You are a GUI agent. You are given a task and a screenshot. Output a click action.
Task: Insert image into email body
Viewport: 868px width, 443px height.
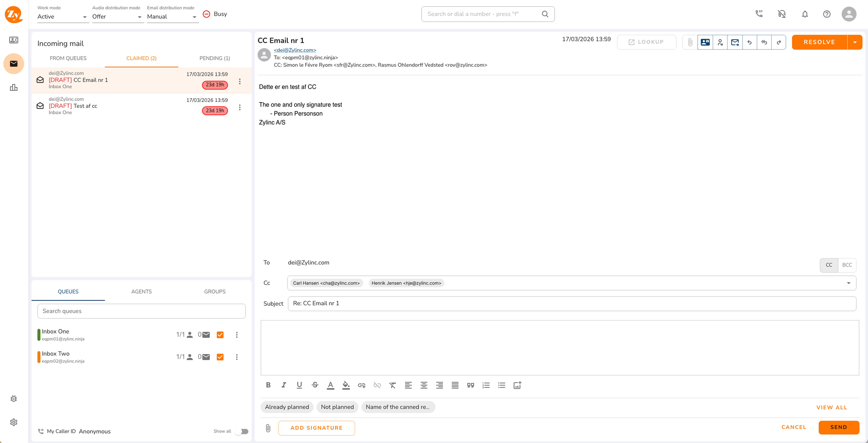(x=517, y=385)
